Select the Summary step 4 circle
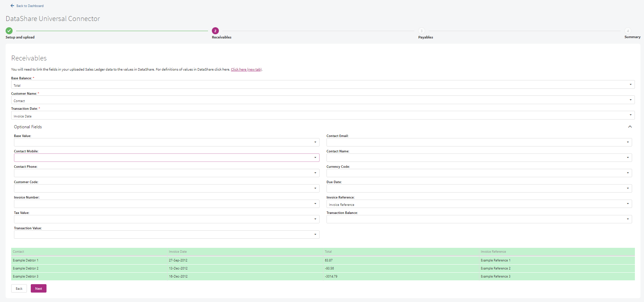This screenshot has height=302, width=644. click(628, 31)
